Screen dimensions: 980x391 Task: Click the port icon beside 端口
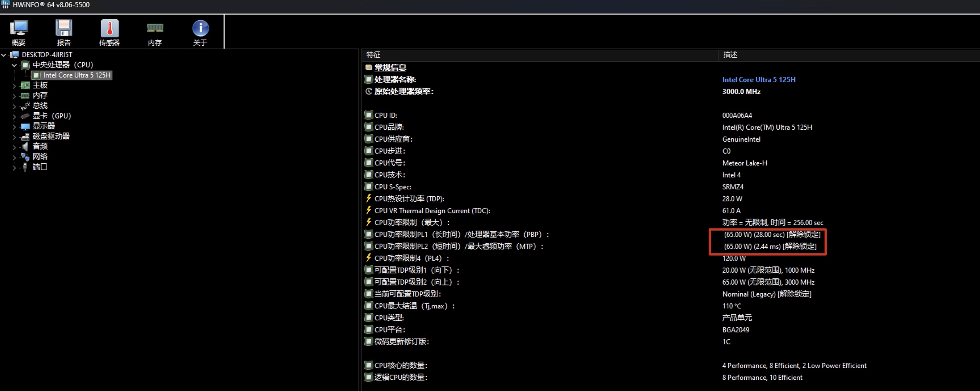[x=25, y=167]
